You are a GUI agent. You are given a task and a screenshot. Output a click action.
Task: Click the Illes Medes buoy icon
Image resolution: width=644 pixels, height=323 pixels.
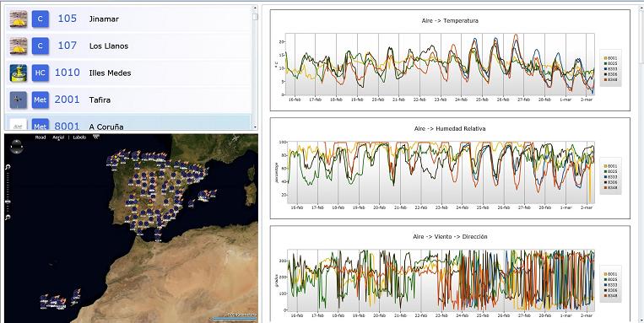pos(18,73)
